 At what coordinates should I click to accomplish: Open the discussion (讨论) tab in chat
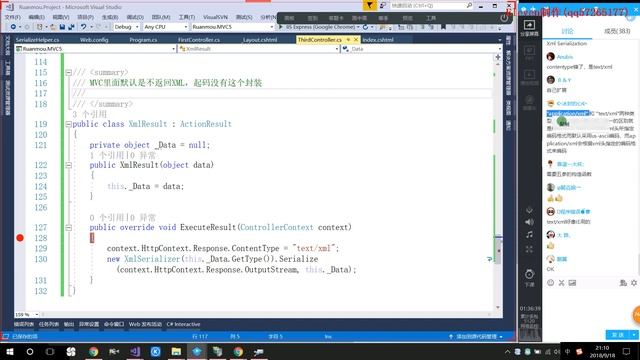coord(567,31)
